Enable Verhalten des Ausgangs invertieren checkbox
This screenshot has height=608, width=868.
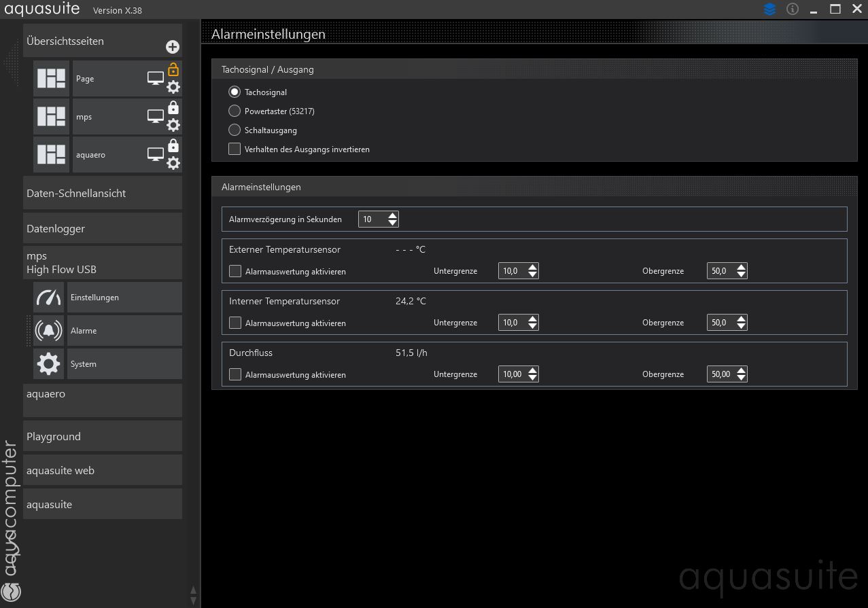[x=235, y=149]
